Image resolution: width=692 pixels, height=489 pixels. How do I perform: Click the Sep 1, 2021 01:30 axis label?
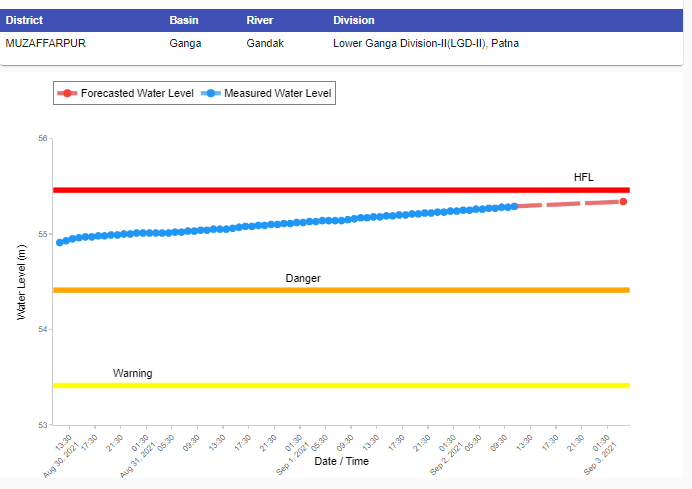tap(292, 454)
